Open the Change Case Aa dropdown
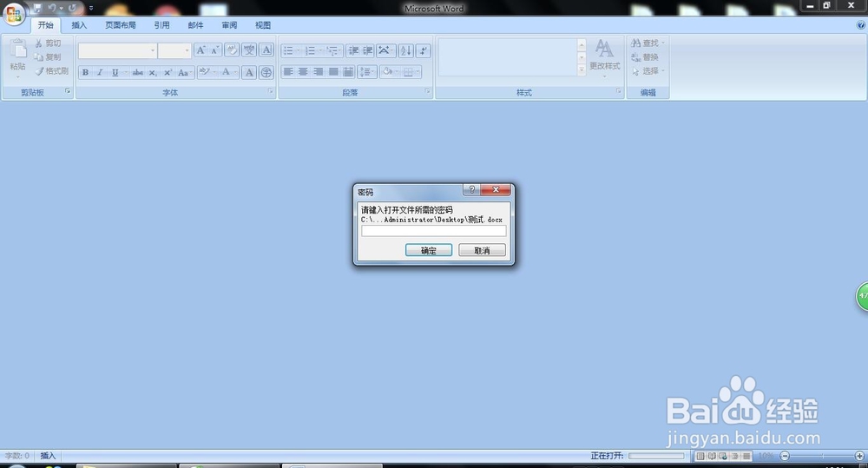This screenshot has width=868, height=468. [x=184, y=73]
